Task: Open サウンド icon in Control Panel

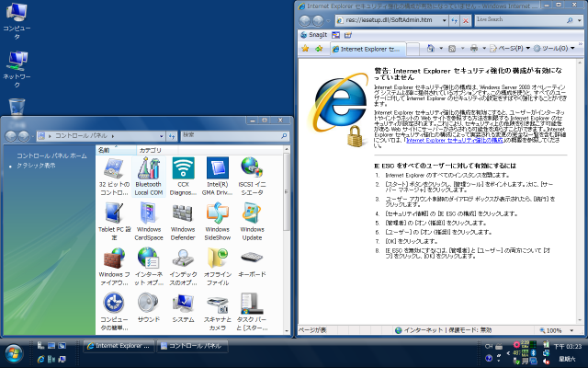Action: click(149, 308)
